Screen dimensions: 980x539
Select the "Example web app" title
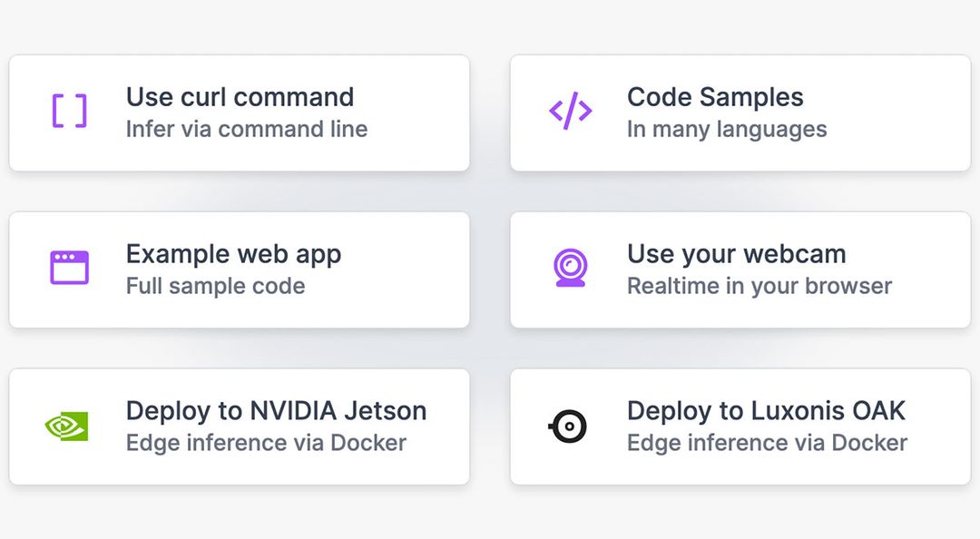(x=233, y=254)
